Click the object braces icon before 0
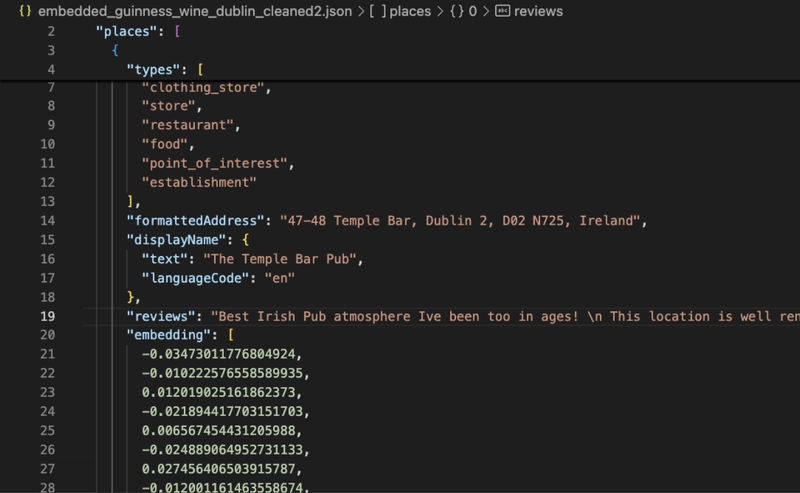 tap(457, 11)
